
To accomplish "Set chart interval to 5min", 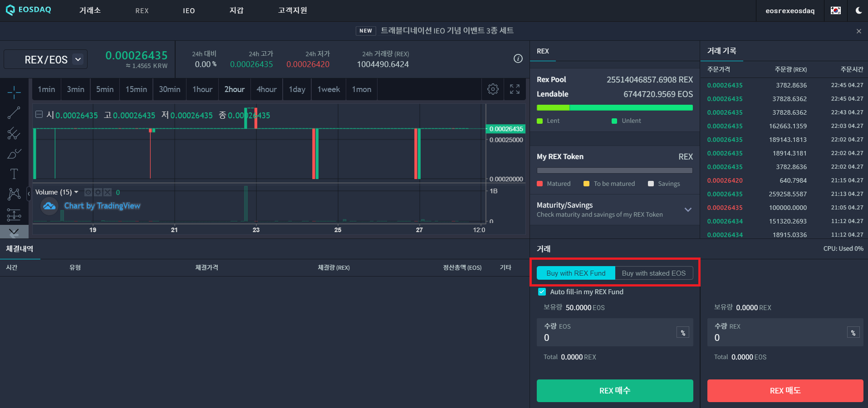I will tap(105, 89).
